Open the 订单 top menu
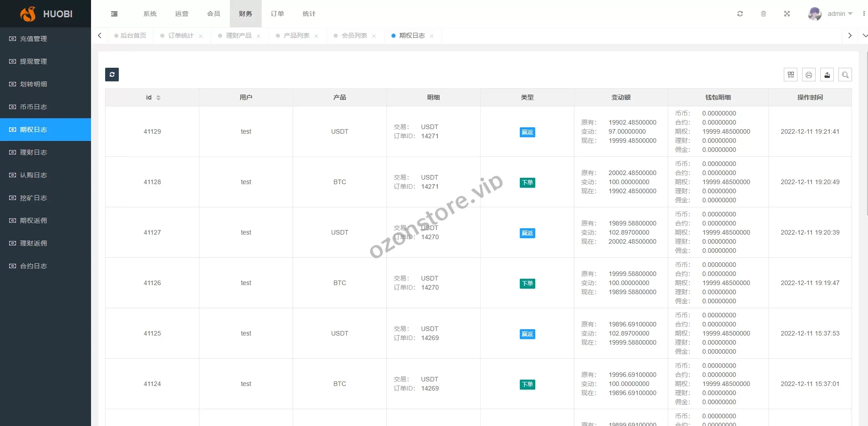Screen dimensions: 868x426 [x=277, y=14]
